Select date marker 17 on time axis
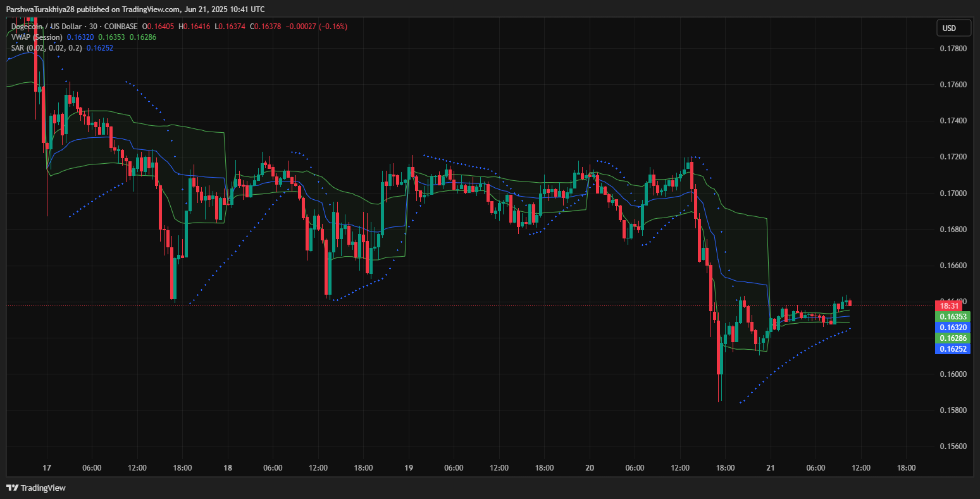 click(46, 468)
